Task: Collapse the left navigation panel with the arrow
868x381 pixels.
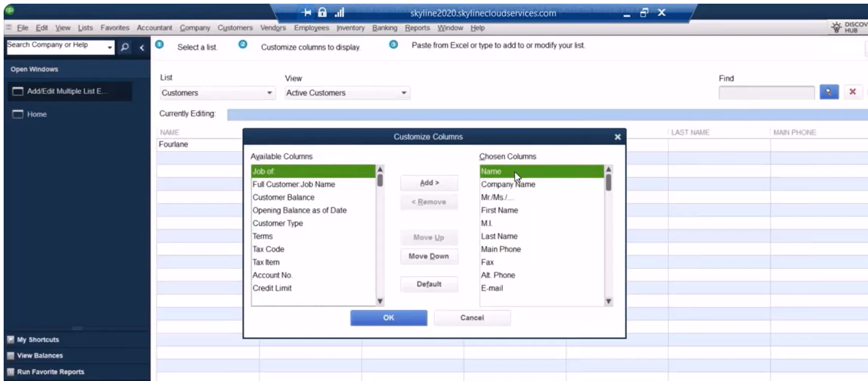Action: (x=142, y=47)
